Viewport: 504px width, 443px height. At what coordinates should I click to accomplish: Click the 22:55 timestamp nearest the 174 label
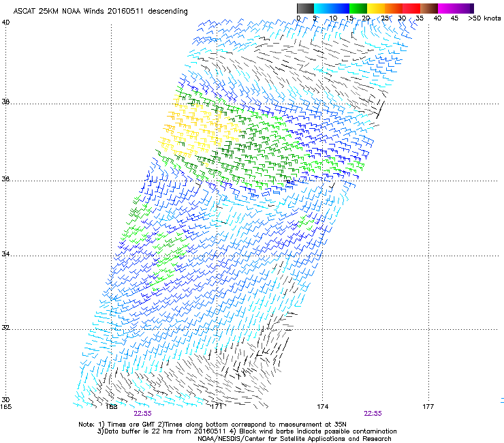click(373, 414)
